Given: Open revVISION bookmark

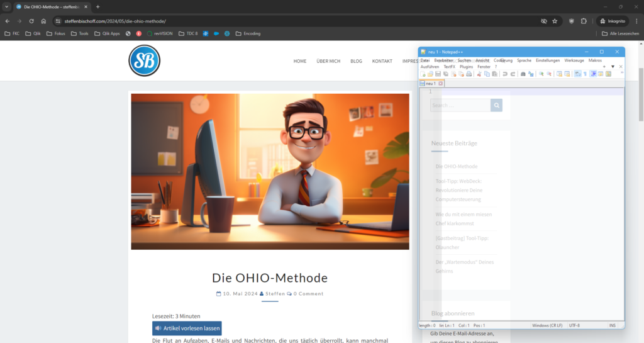Looking at the screenshot, I should [160, 34].
